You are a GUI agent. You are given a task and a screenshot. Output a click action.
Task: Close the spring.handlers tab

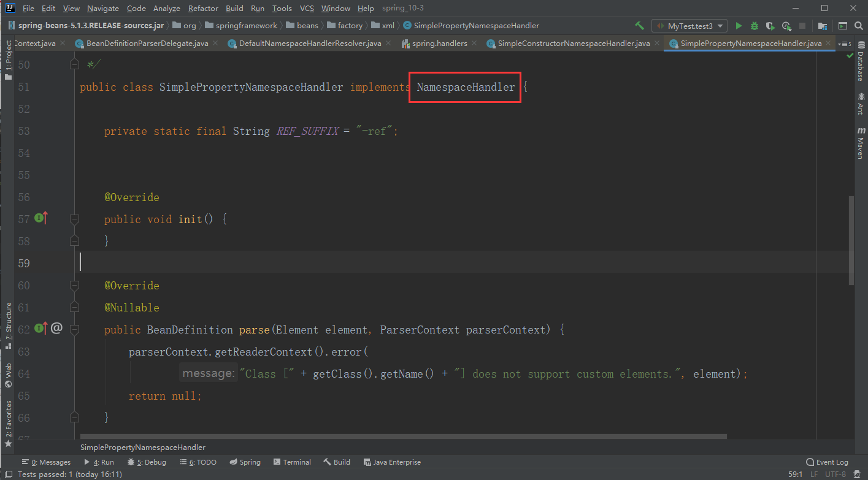click(474, 44)
